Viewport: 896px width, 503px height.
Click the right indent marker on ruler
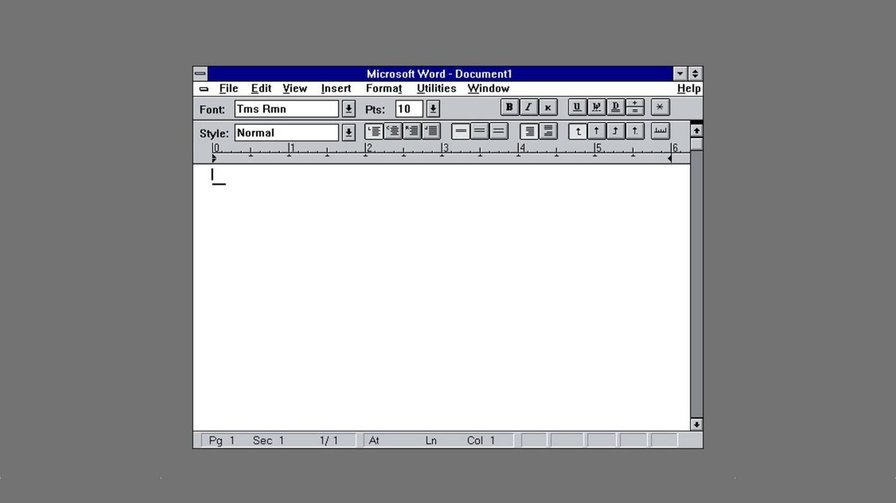pyautogui.click(x=670, y=159)
